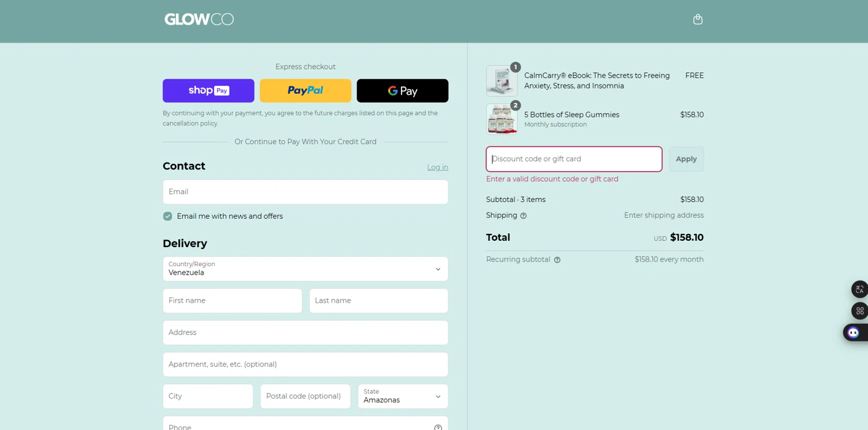Click the CalmCarry eBook product title

coord(597,80)
